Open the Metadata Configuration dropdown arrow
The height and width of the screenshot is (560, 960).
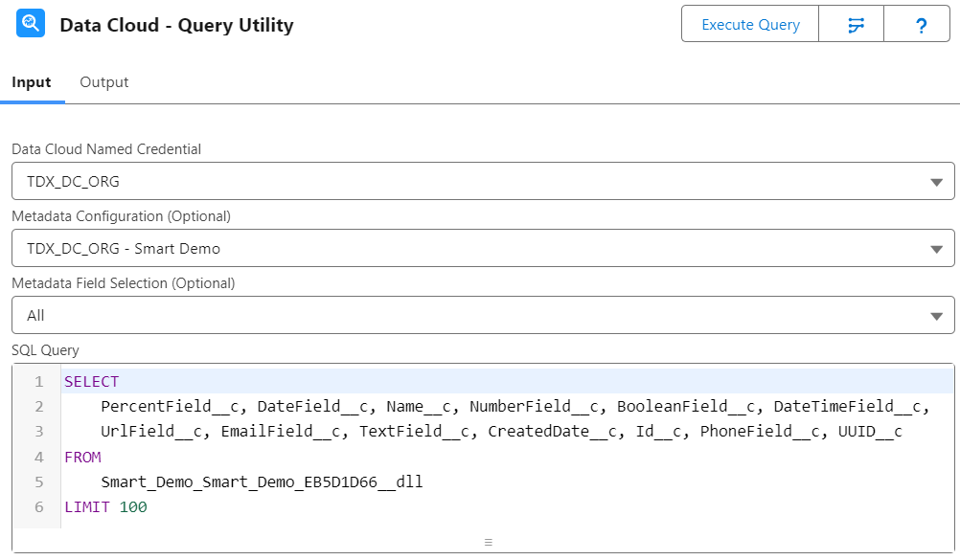(936, 249)
